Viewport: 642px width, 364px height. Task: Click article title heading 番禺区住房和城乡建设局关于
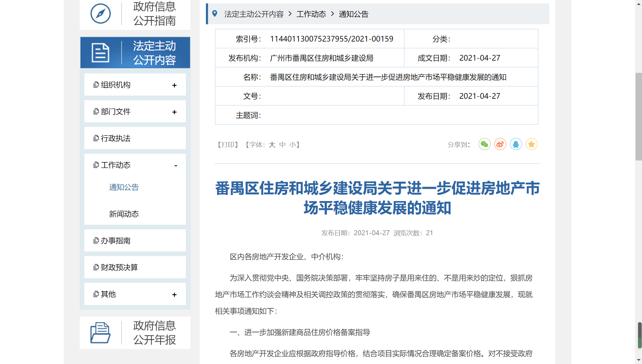[377, 198]
